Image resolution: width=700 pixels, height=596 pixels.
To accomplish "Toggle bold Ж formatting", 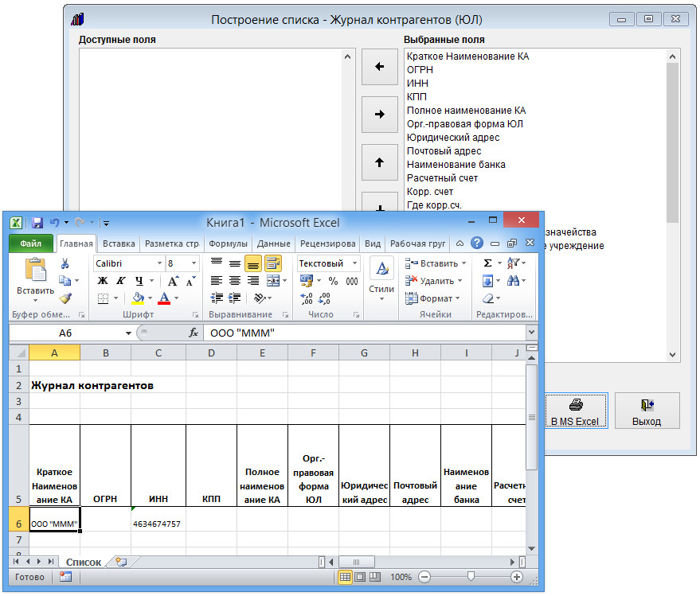I will pos(102,281).
